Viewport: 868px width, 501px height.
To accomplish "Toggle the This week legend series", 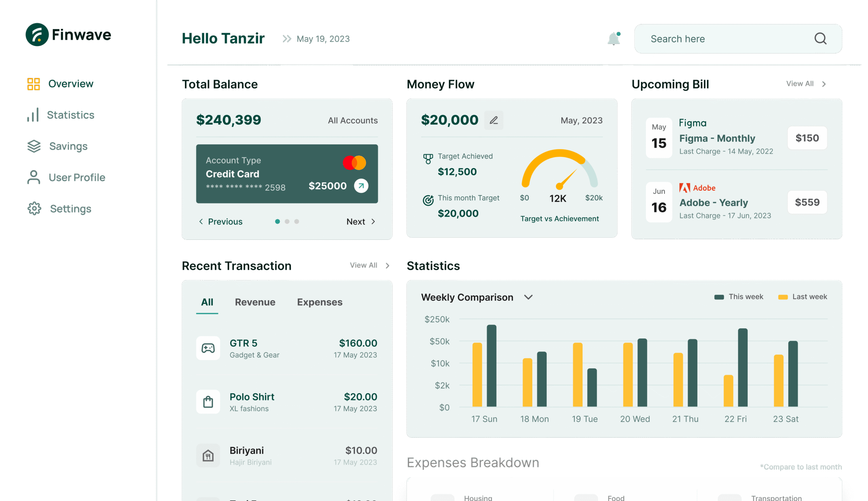I will 738,297.
